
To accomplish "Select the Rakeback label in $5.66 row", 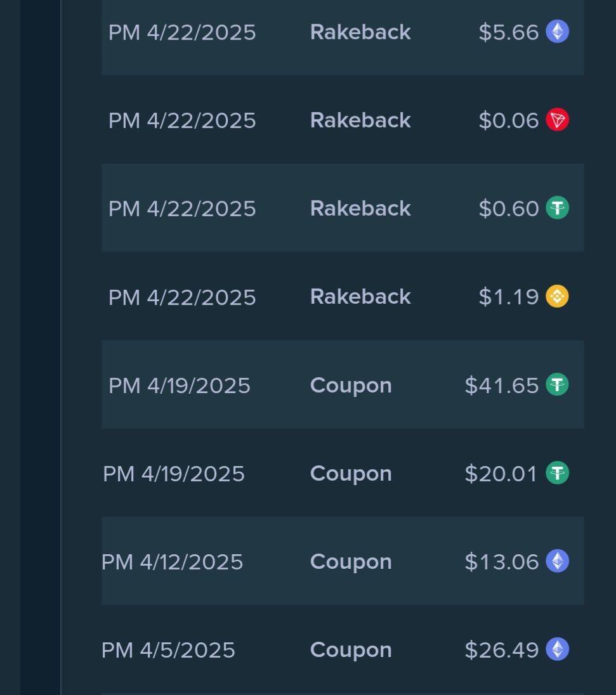I will 360,32.
